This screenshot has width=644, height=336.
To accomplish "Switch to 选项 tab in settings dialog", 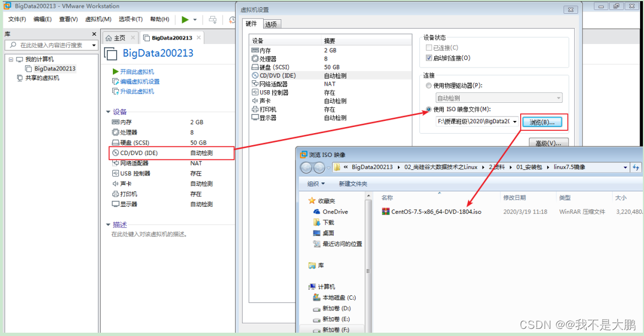I will (x=271, y=24).
